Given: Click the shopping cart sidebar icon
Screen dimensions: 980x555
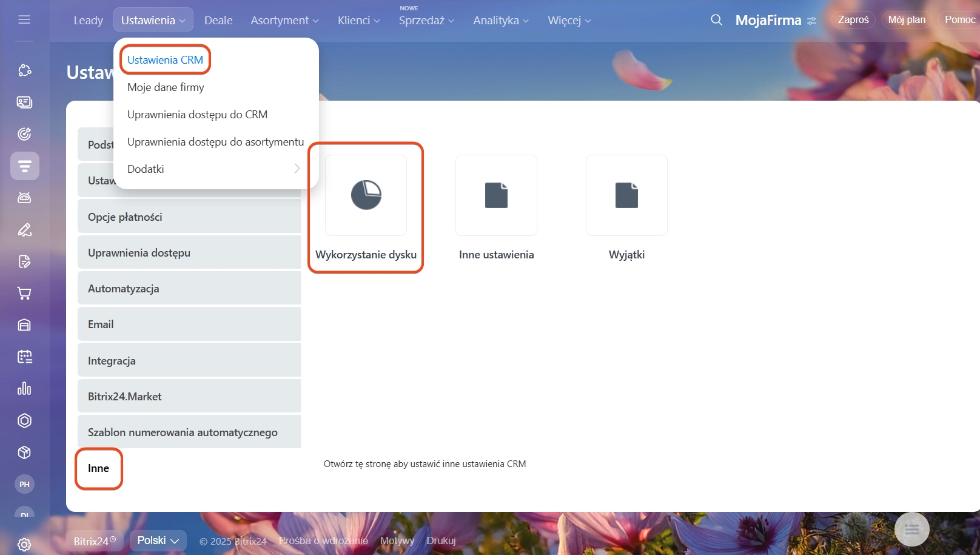Looking at the screenshot, I should tap(24, 294).
